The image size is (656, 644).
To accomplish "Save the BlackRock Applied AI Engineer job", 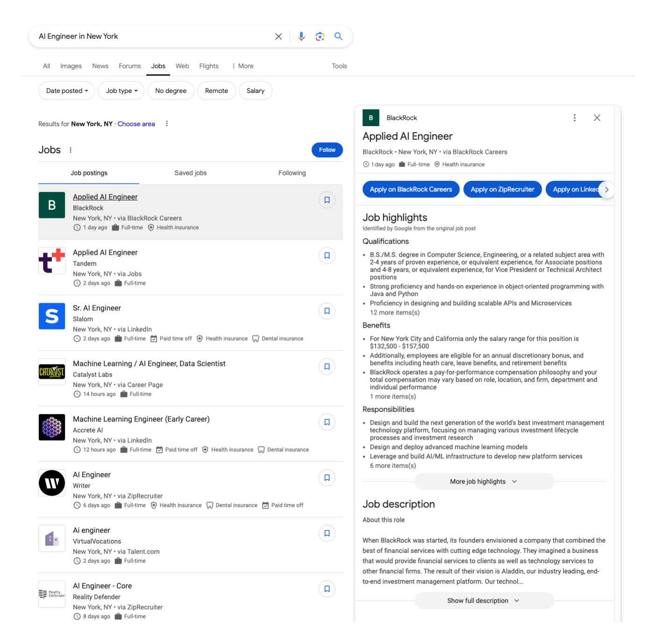I will pyautogui.click(x=327, y=200).
